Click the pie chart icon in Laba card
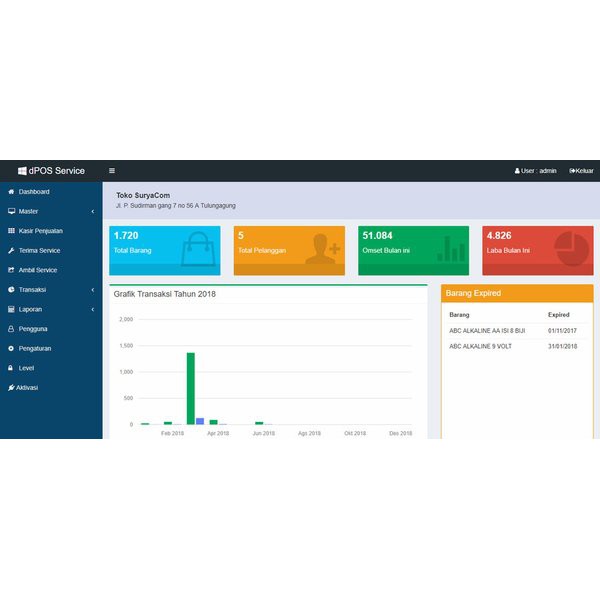Viewport: 600px width, 600px height. tap(571, 249)
